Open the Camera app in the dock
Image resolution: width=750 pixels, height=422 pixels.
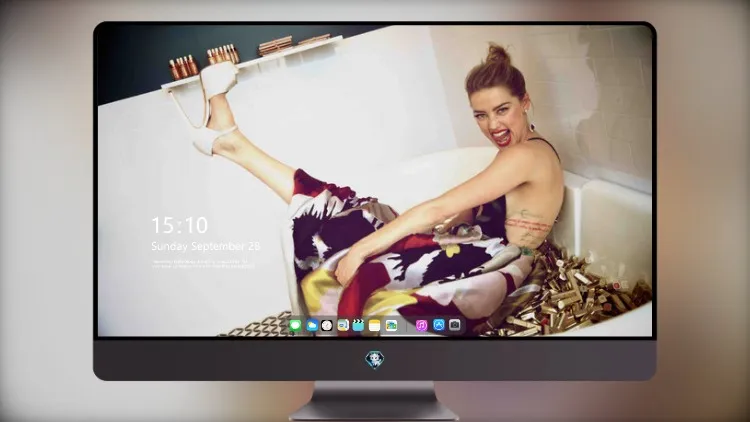click(455, 325)
